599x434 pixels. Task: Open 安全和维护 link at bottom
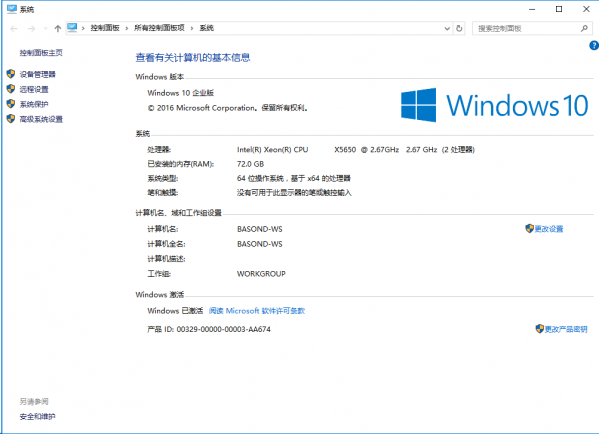37,417
